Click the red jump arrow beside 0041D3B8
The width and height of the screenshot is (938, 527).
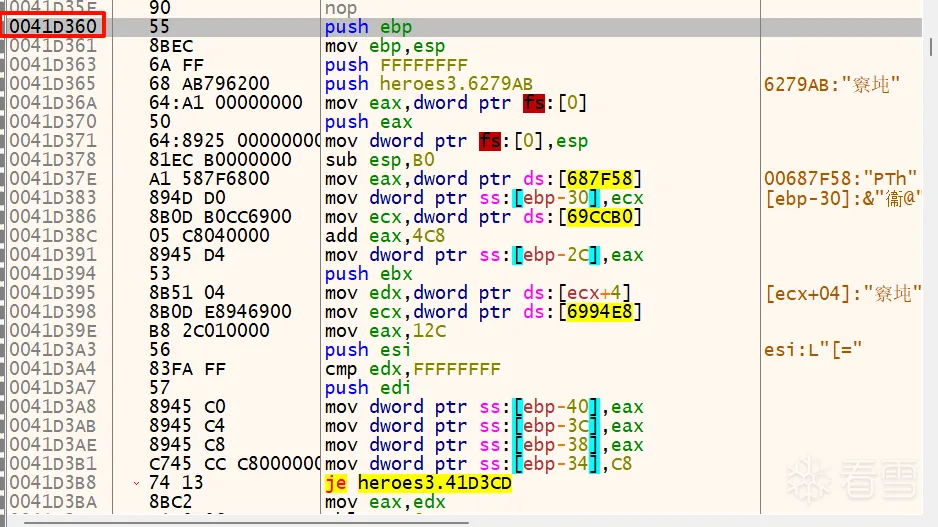click(x=135, y=483)
